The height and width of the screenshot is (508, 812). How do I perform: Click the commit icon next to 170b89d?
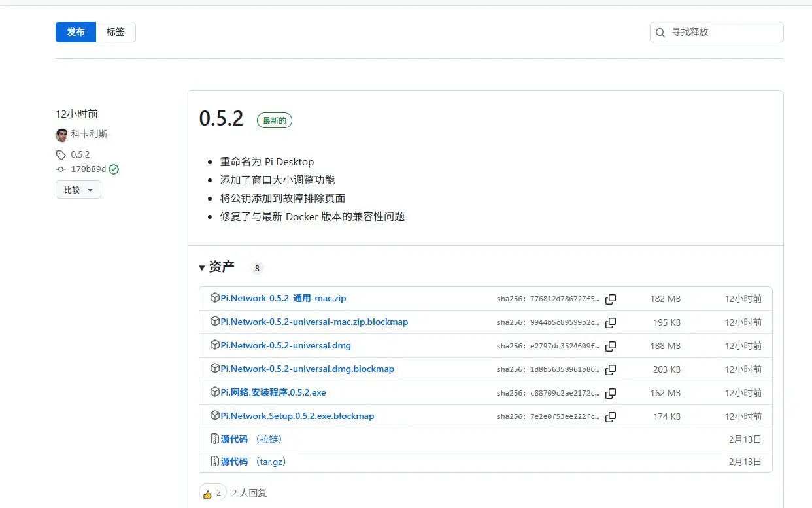[x=61, y=169]
